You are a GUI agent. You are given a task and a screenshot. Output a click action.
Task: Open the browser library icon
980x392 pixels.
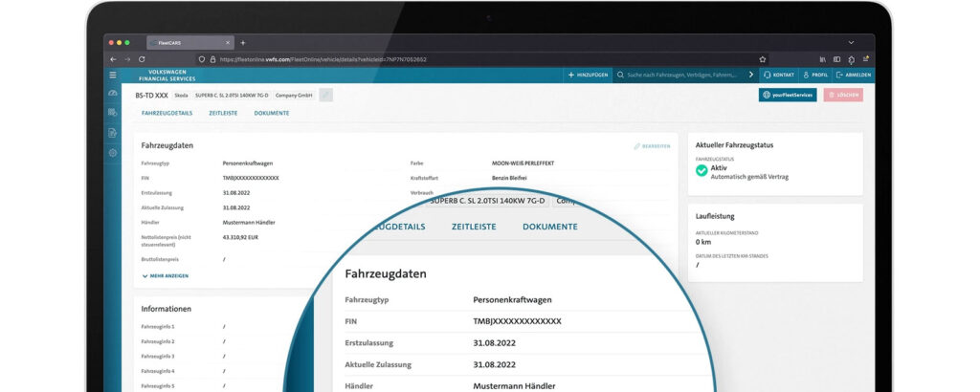pos(823,59)
